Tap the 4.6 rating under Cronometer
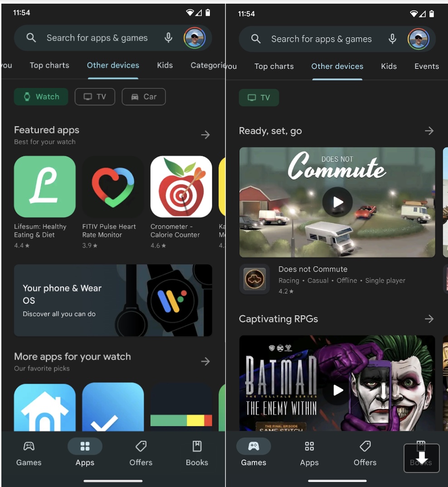 click(158, 245)
